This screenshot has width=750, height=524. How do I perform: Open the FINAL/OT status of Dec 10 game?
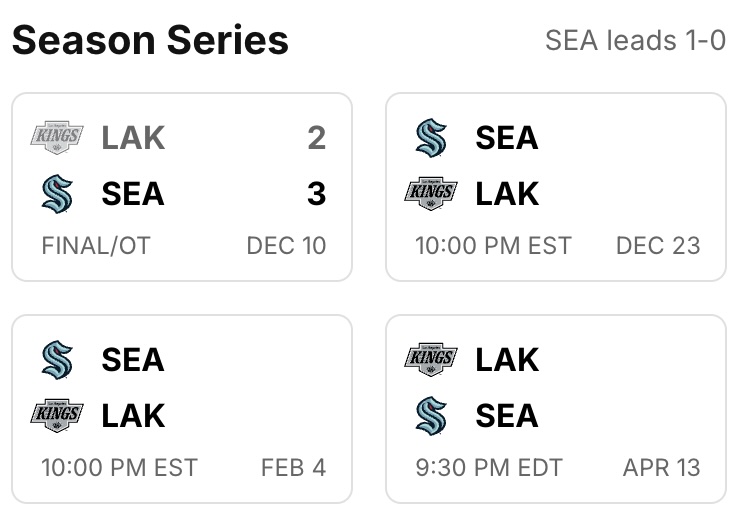click(96, 245)
